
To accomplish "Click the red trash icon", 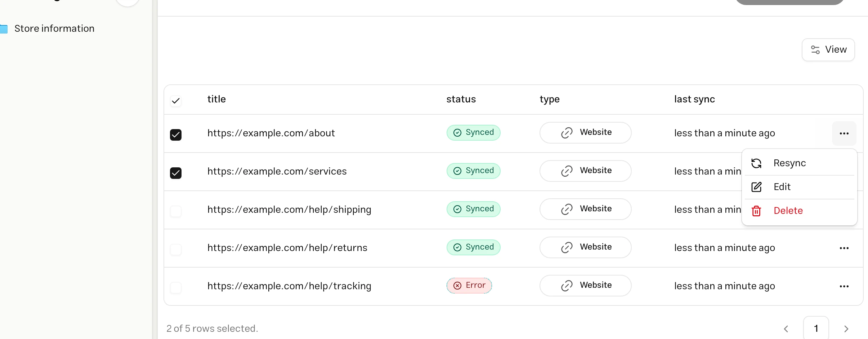I will pos(756,211).
